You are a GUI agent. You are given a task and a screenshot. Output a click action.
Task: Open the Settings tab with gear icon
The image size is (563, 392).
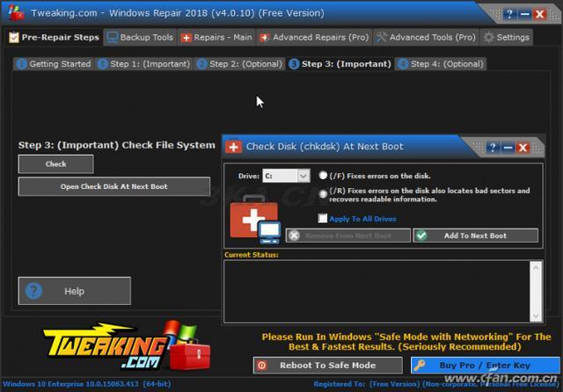(507, 37)
